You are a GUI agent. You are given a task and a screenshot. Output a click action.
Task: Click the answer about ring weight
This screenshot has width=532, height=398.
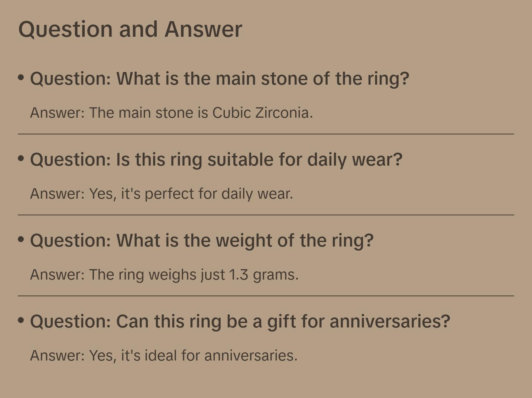pos(164,275)
